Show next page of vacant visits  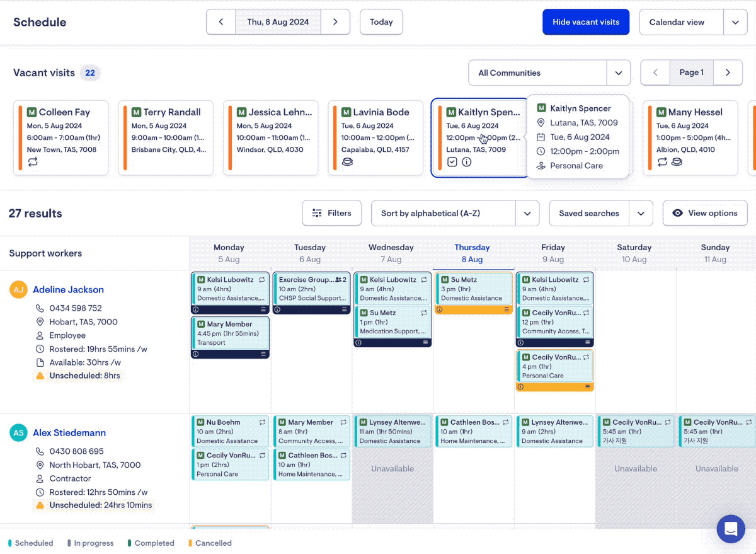pyautogui.click(x=728, y=72)
